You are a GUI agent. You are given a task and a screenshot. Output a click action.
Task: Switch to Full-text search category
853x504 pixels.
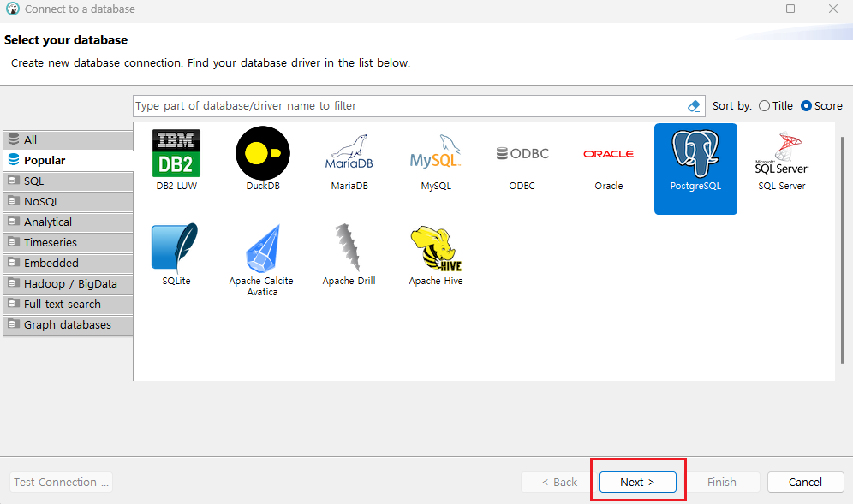pyautogui.click(x=69, y=305)
